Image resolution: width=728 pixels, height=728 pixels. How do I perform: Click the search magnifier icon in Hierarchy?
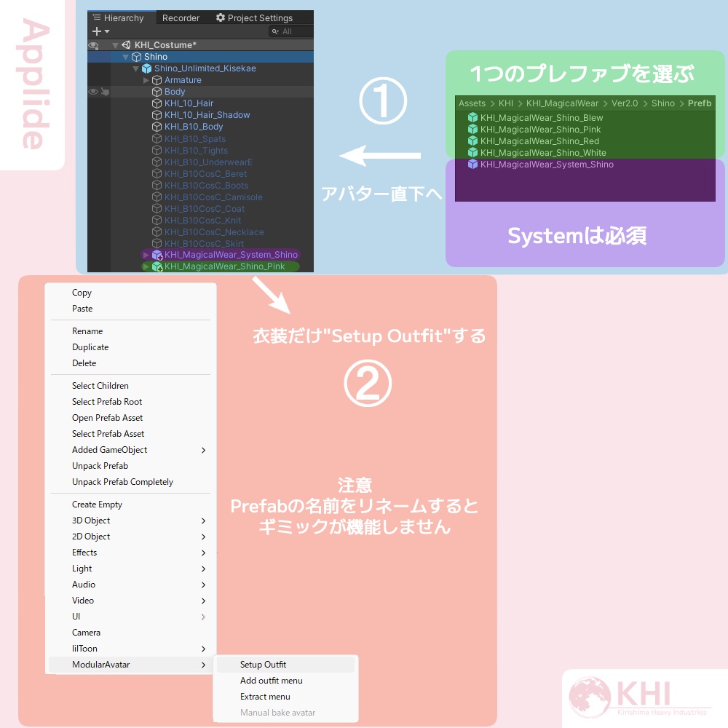(275, 31)
